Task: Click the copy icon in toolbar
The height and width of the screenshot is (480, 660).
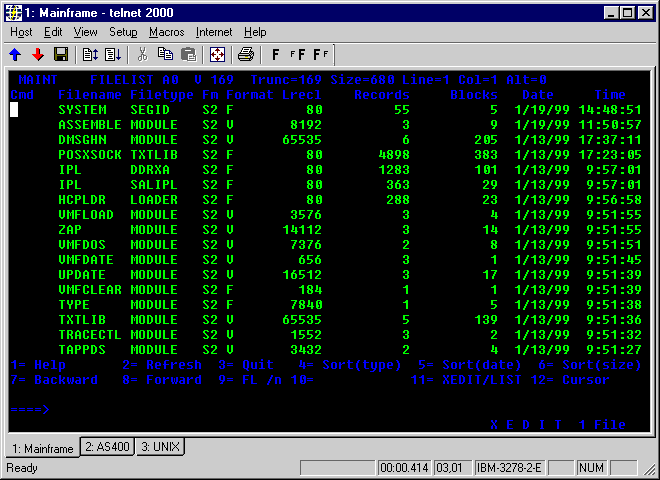Action: (164, 54)
